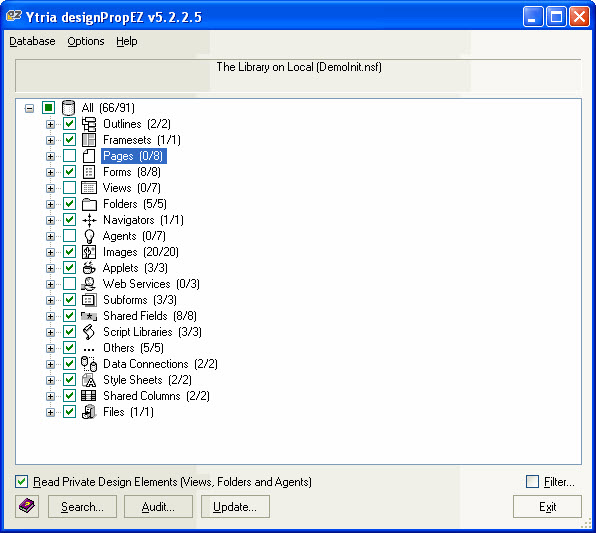
Task: Expand the Images tree node
Action: [50, 252]
